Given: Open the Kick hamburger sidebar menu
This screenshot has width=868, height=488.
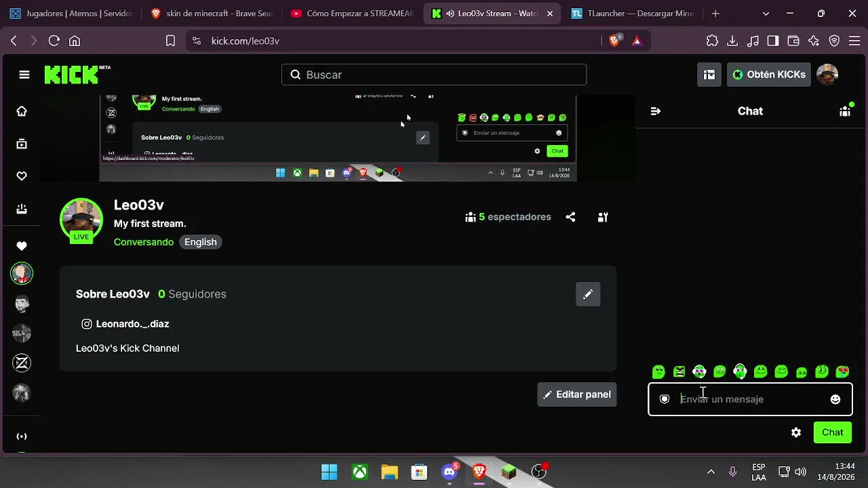Looking at the screenshot, I should tap(24, 75).
